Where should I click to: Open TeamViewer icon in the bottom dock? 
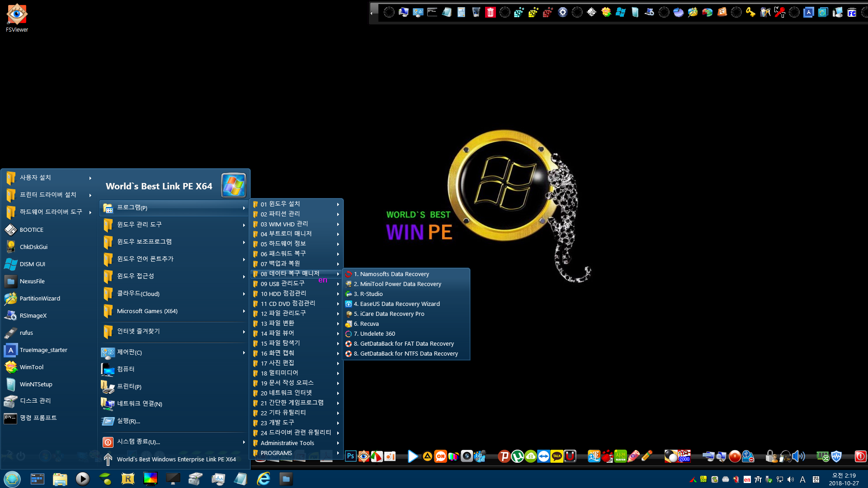[544, 456]
